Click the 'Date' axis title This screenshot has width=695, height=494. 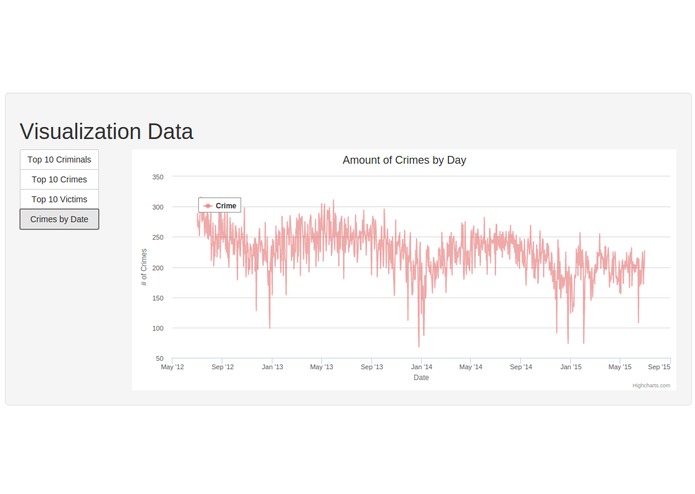tap(421, 377)
